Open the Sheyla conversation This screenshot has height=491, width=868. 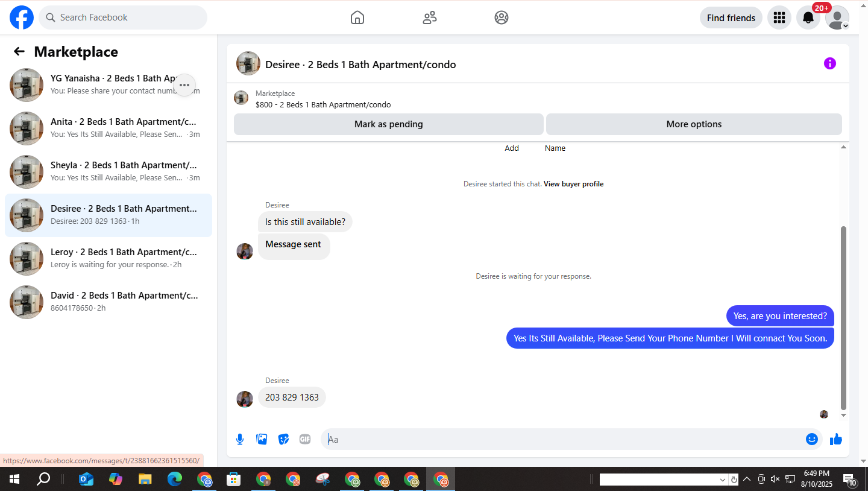tap(108, 172)
